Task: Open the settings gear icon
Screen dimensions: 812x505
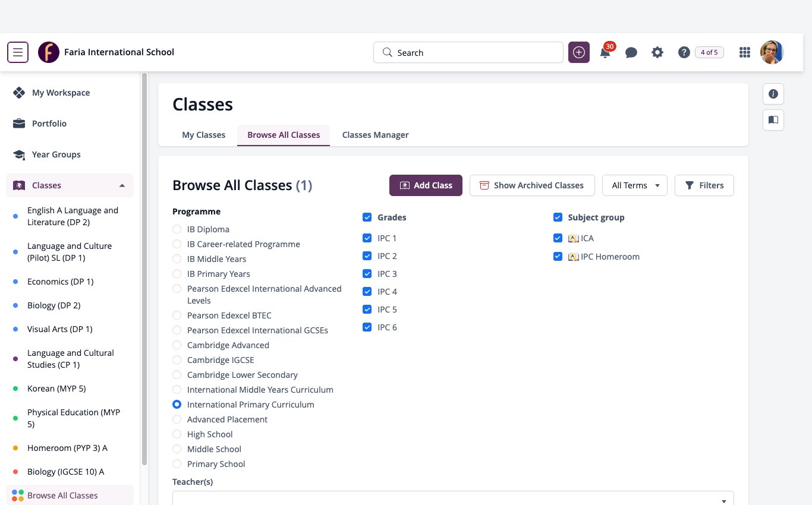Action: point(657,52)
